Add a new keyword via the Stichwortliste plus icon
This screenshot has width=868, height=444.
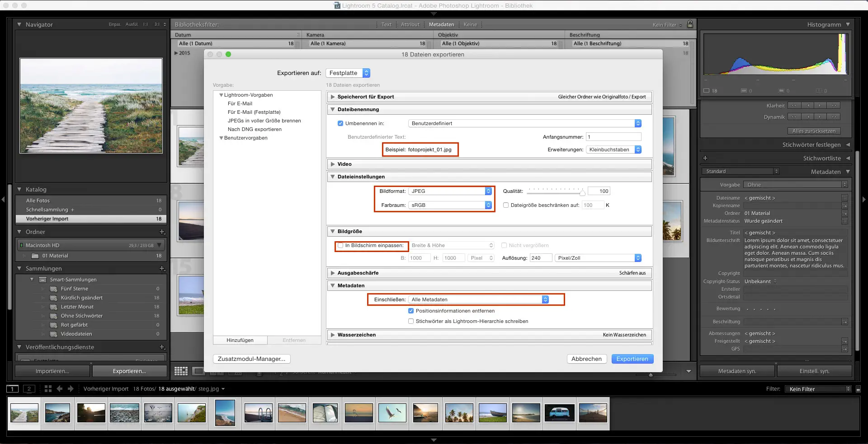tap(705, 158)
